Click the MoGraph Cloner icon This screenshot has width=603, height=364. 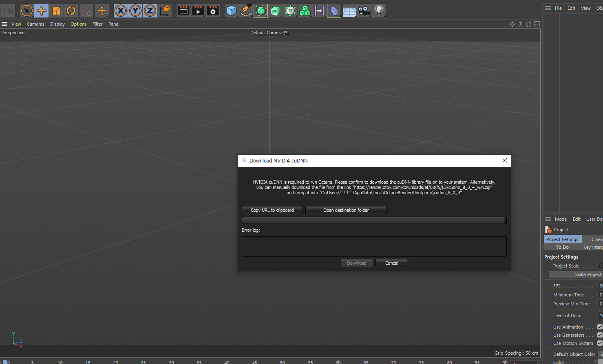tap(290, 11)
